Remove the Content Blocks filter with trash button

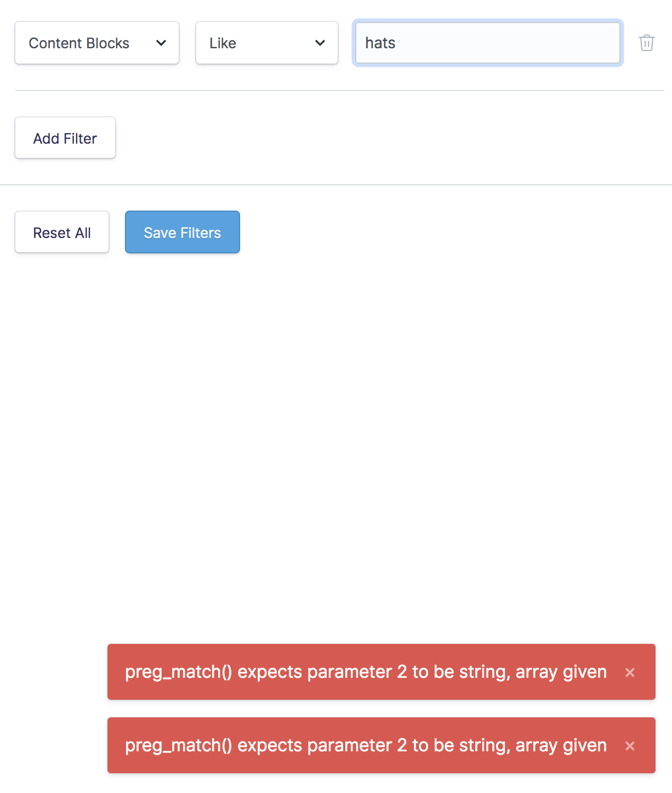tap(647, 43)
